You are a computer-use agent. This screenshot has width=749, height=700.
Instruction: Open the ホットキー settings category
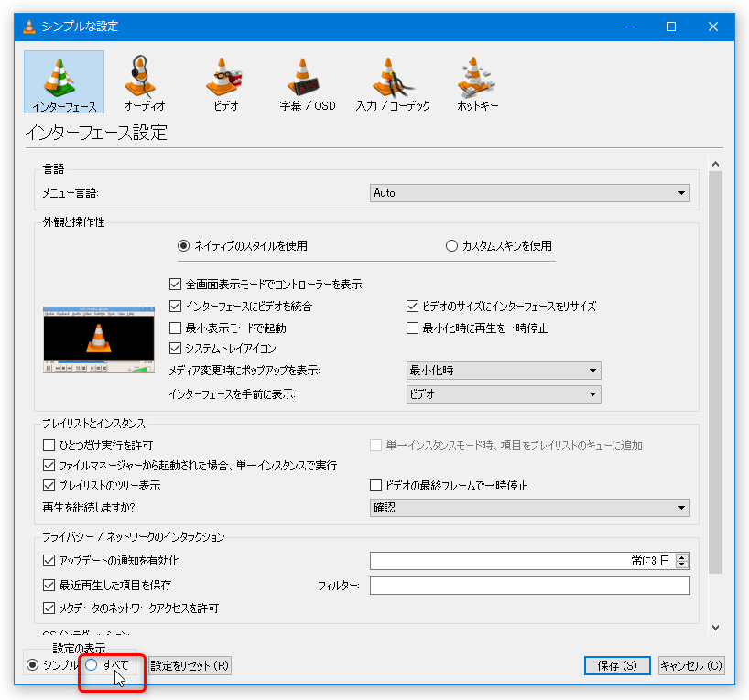coord(477,82)
